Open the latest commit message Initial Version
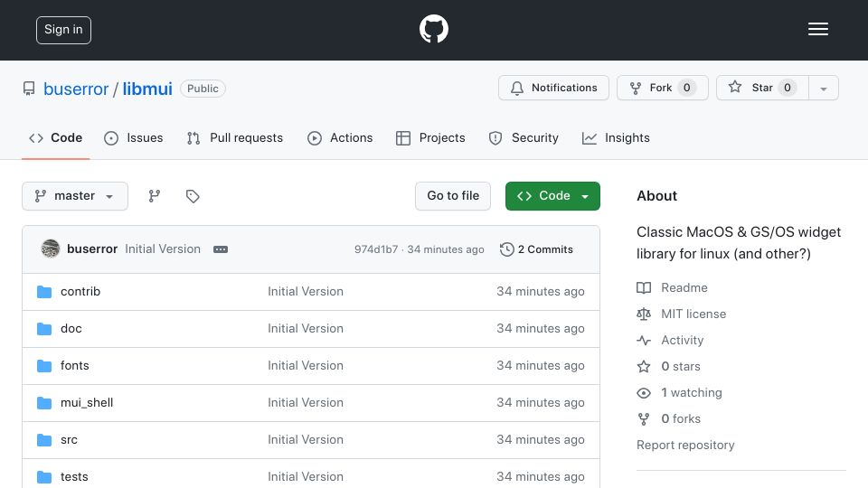 pyautogui.click(x=163, y=249)
